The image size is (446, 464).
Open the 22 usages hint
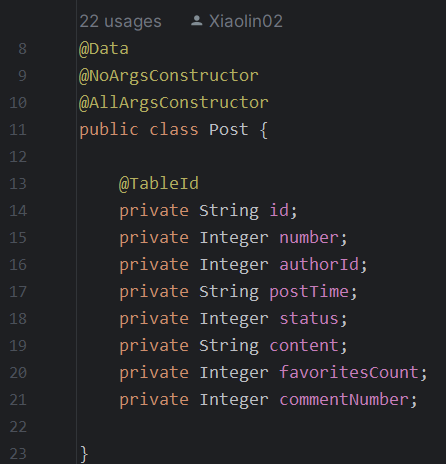pyautogui.click(x=120, y=22)
